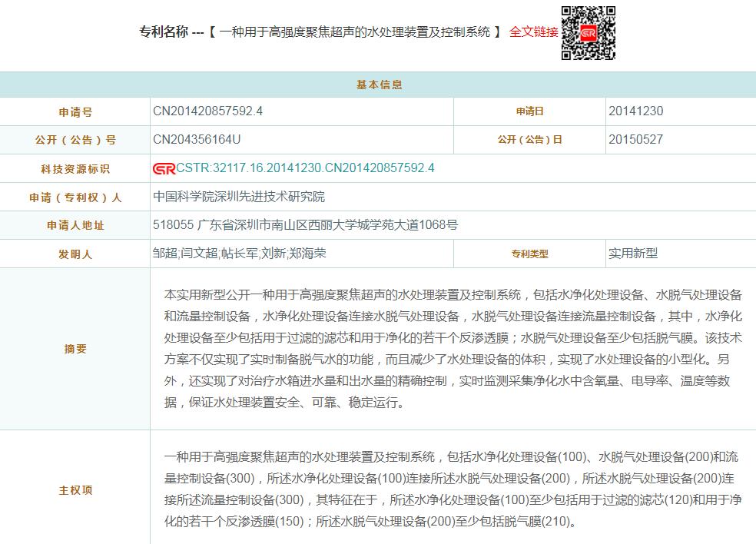Click the applicant address starting with 518055
The image size is (756, 544).
pos(306,225)
